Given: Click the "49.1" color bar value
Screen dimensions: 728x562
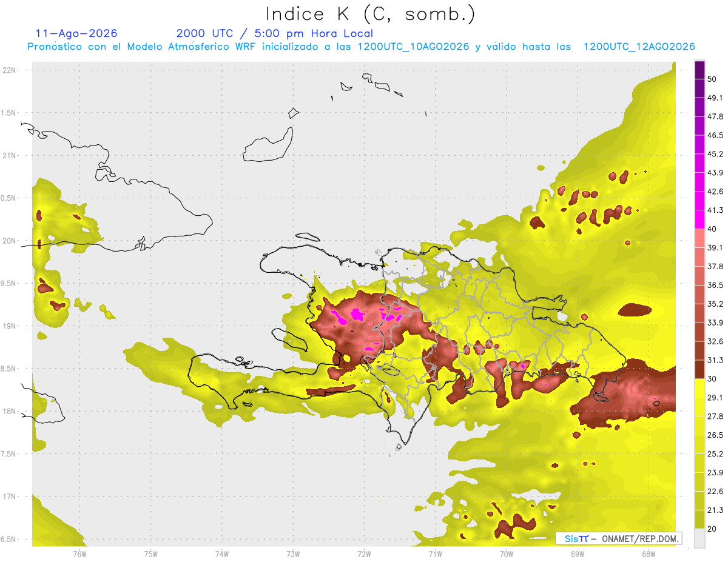Looking at the screenshot, I should 715,98.
